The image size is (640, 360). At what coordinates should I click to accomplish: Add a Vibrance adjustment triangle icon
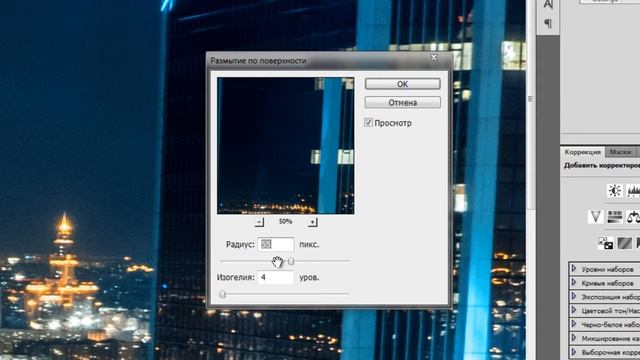tap(596, 217)
